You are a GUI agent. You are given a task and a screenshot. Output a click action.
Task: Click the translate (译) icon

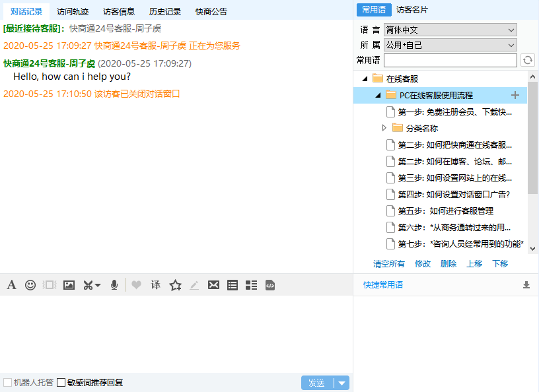point(155,285)
